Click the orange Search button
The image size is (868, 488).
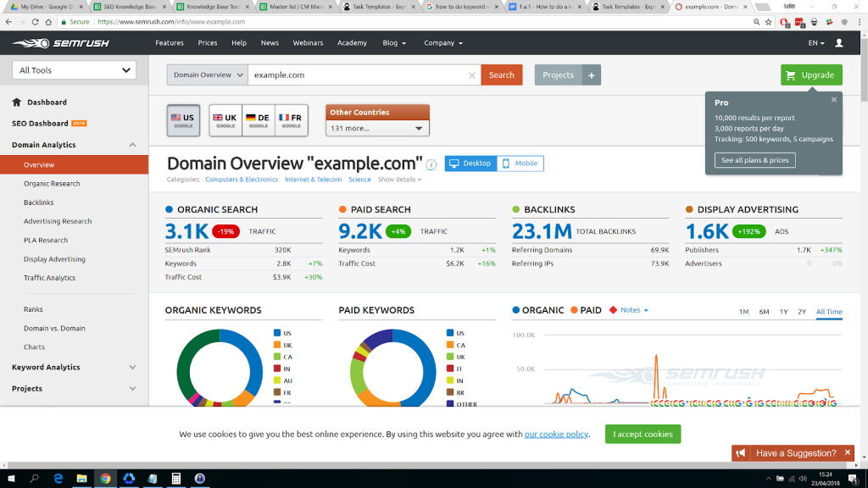coord(502,75)
